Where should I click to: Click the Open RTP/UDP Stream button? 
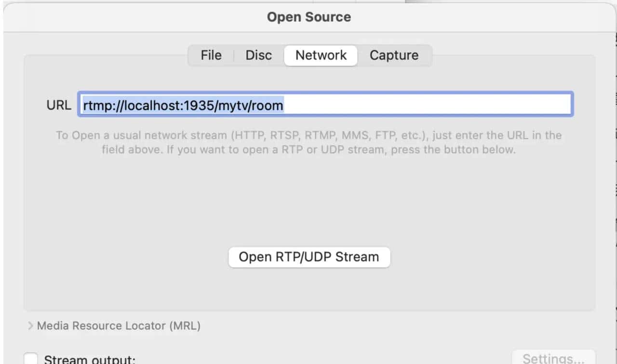coord(309,257)
